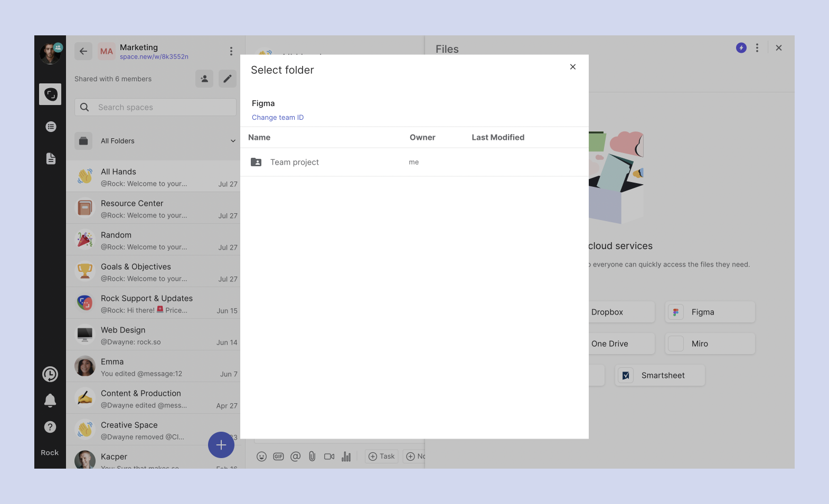Image resolution: width=829 pixels, height=504 pixels.
Task: Sort folders by Owner column
Action: [422, 137]
